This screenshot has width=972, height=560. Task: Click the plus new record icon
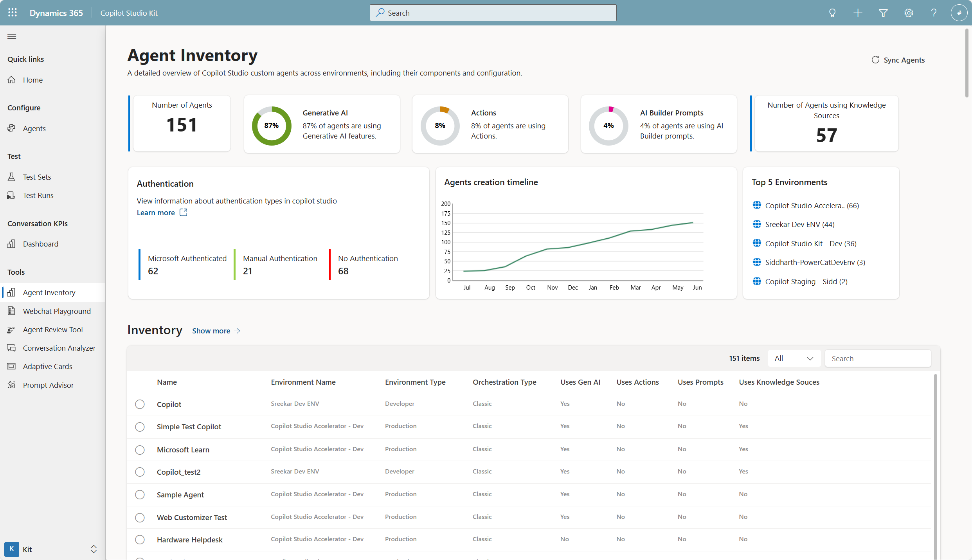pos(858,13)
